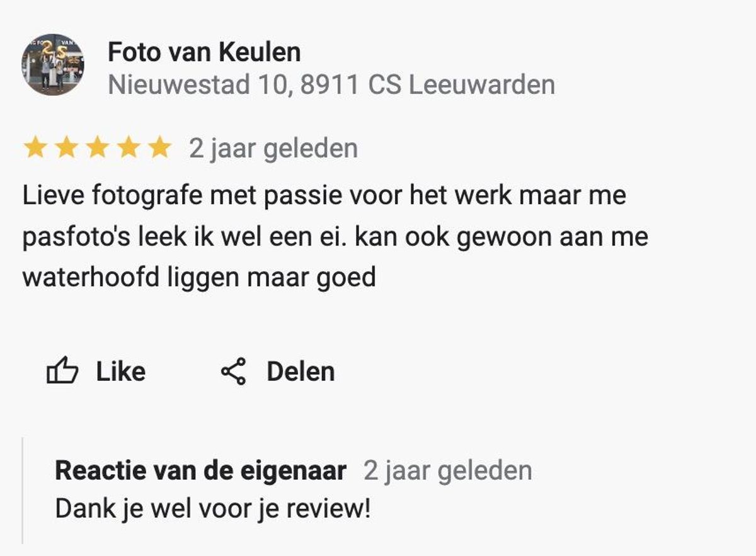The height and width of the screenshot is (556, 756).
Task: Click the owner reply's '2 jaar geleden' timestamp
Action: click(x=448, y=471)
